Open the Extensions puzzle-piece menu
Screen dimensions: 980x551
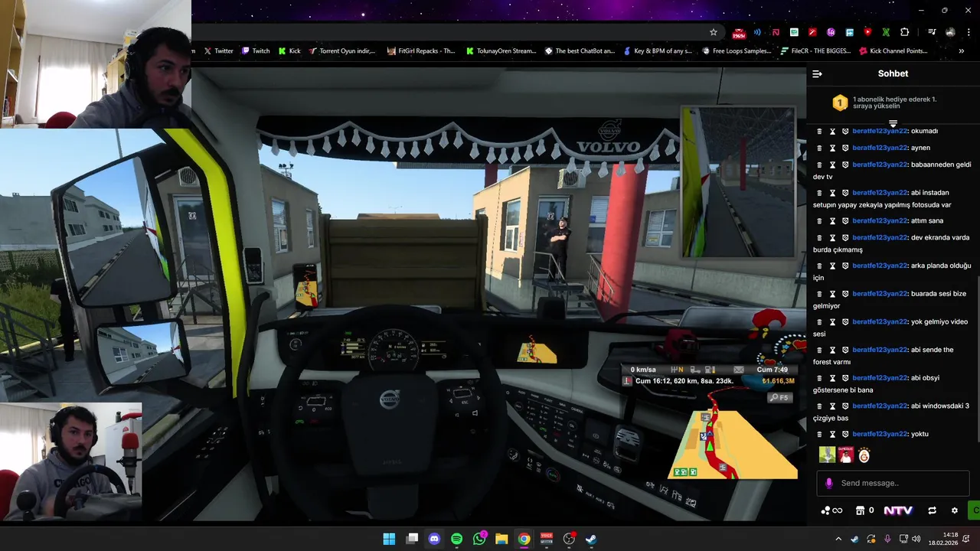[905, 32]
